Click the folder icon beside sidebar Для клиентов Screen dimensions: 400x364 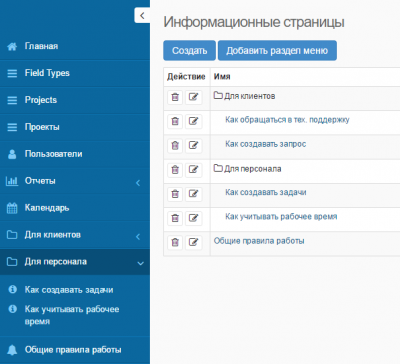point(12,235)
